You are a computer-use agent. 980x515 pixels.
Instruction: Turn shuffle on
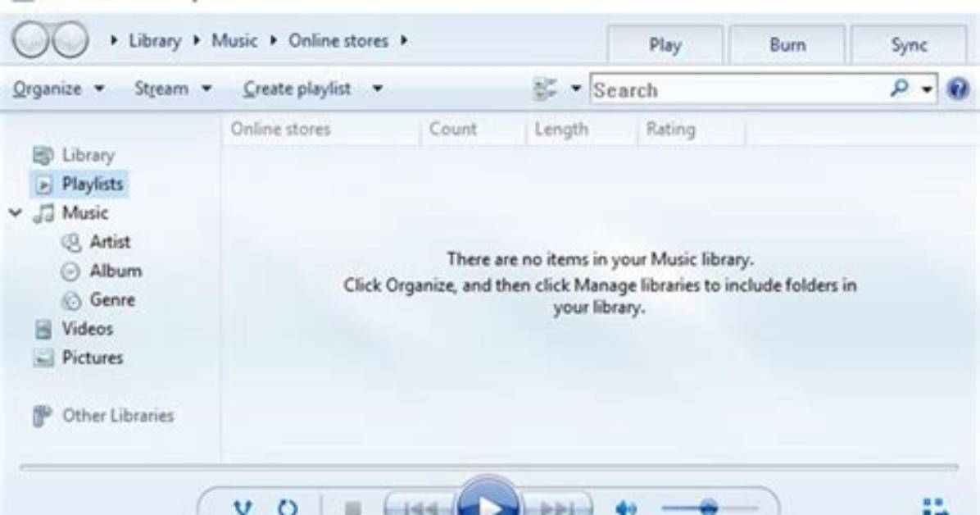243,506
